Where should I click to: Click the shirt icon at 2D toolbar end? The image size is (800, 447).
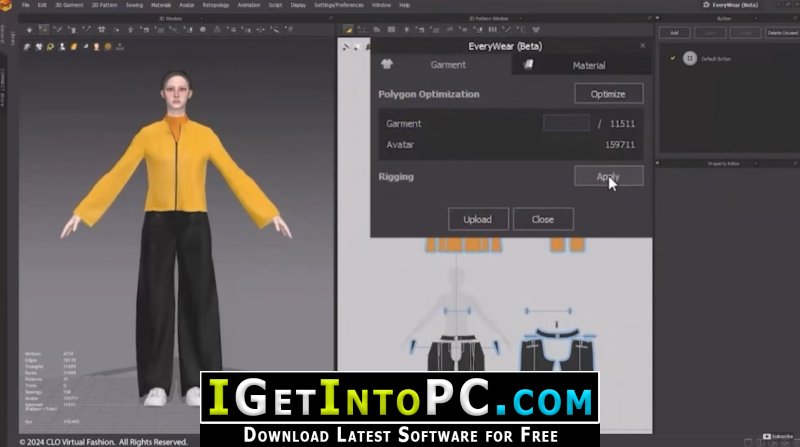[x=536, y=30]
